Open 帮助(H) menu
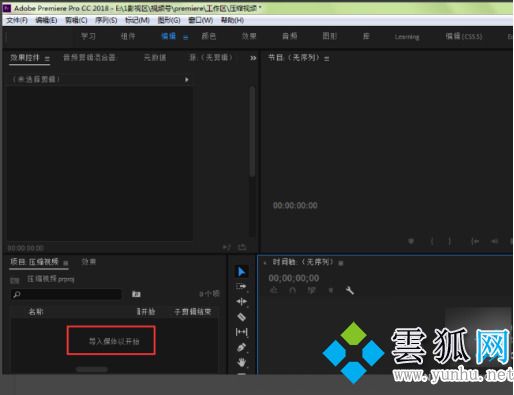The image size is (514, 395). 232,20
